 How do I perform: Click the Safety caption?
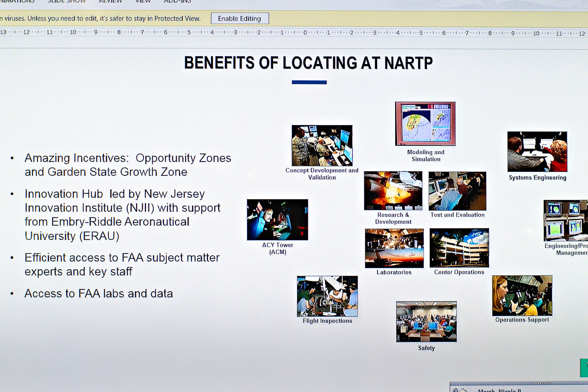tap(426, 348)
